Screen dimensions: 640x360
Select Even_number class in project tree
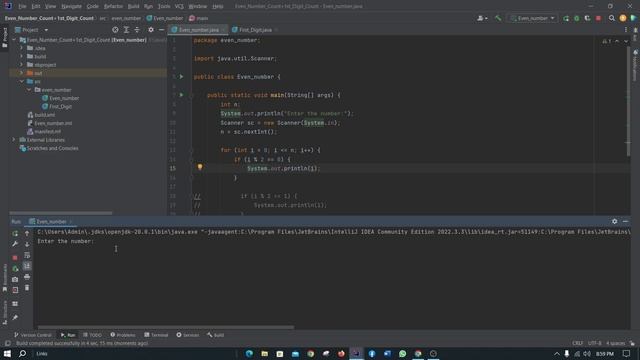(x=60, y=98)
